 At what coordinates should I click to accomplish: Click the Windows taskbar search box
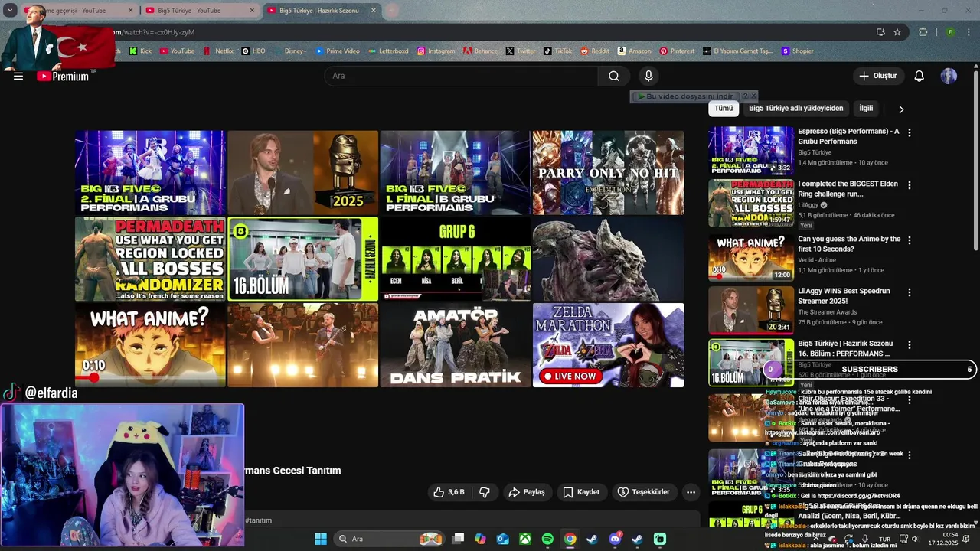(x=389, y=539)
